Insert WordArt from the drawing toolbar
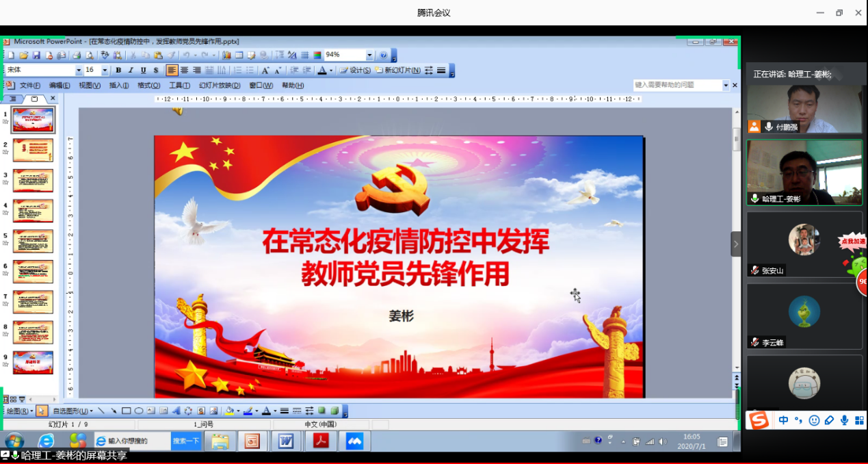This screenshot has height=464, width=868. tap(176, 411)
